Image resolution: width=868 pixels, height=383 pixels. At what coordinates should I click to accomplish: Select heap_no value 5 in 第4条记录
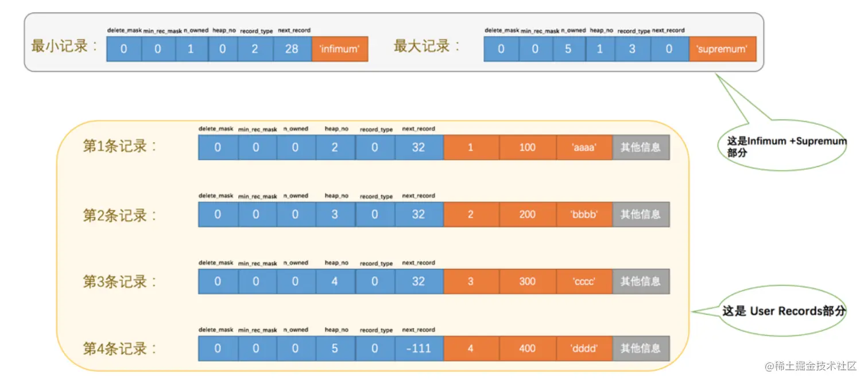335,349
